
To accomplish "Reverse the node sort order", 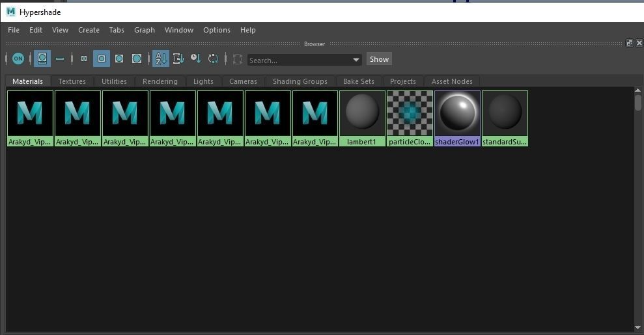I will click(213, 59).
